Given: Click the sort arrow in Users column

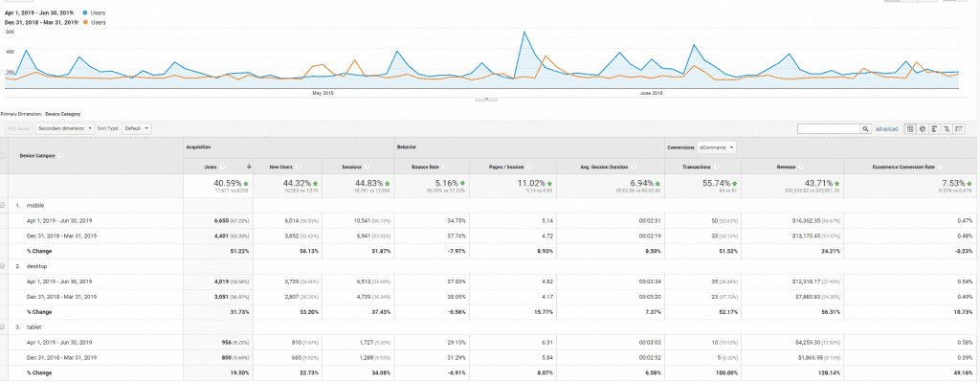Looking at the screenshot, I should click(248, 167).
